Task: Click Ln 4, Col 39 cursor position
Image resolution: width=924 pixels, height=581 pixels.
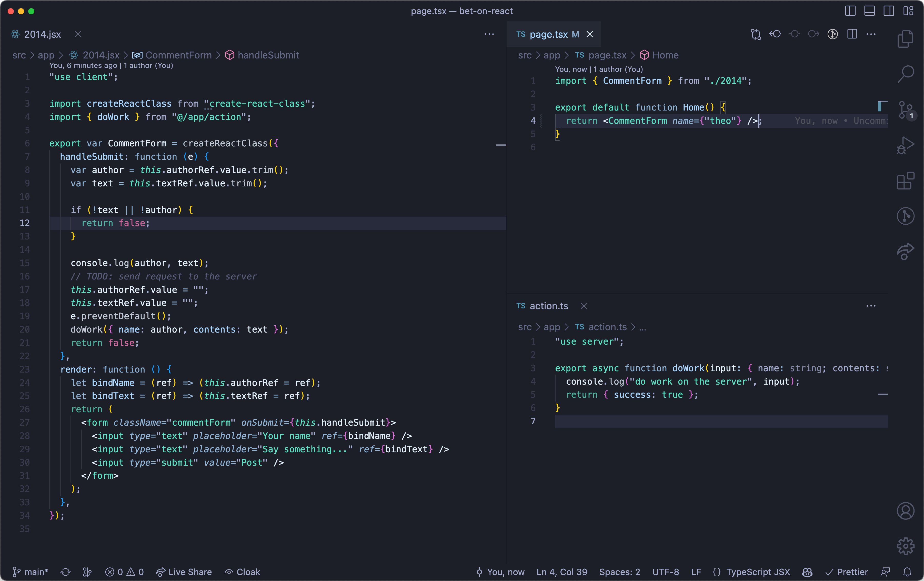Action: click(562, 572)
